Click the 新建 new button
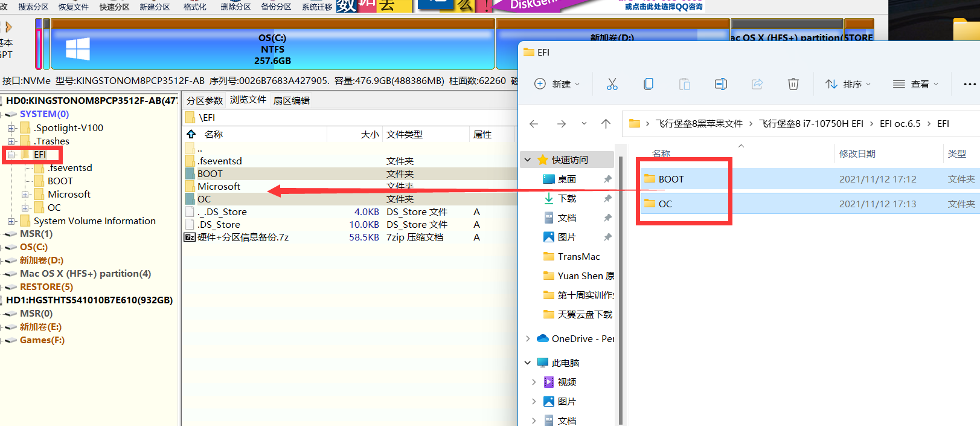Viewport: 980px width, 426px height. pos(557,84)
